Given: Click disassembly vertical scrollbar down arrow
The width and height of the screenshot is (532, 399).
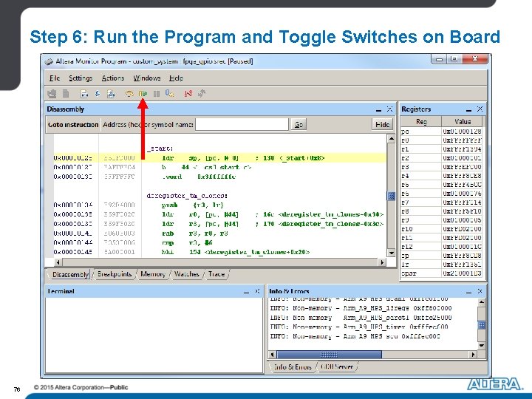Looking at the screenshot, I should [x=391, y=253].
